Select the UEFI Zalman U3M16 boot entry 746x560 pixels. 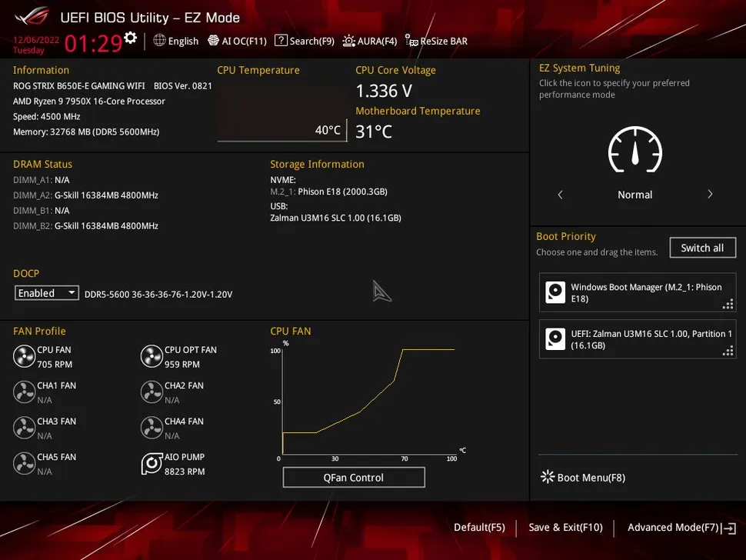(x=638, y=339)
